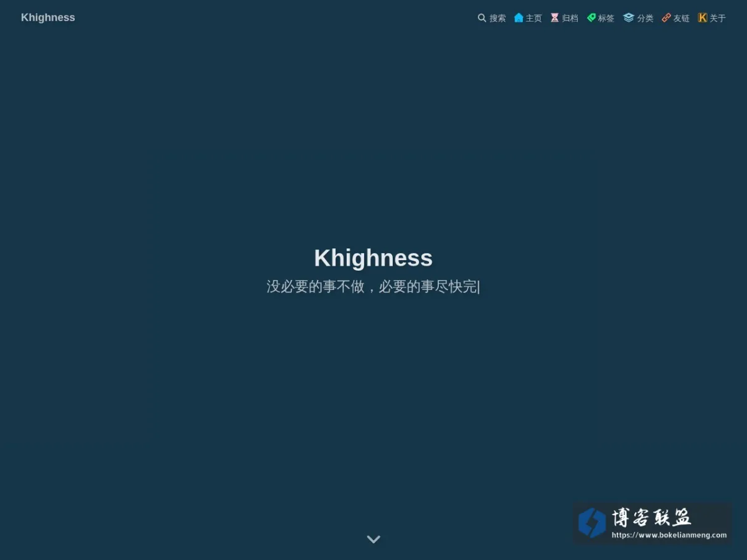
Task: Click the yellow K about icon
Action: click(703, 18)
